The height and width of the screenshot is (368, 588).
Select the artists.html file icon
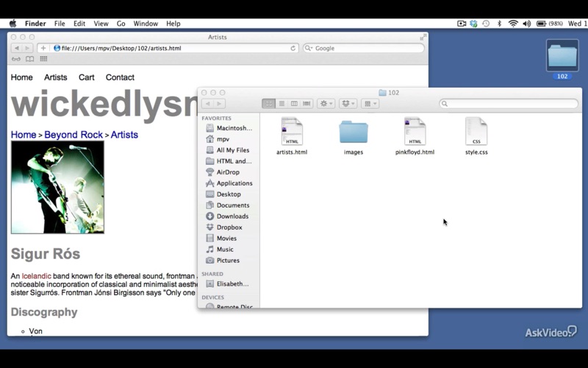[x=292, y=132]
